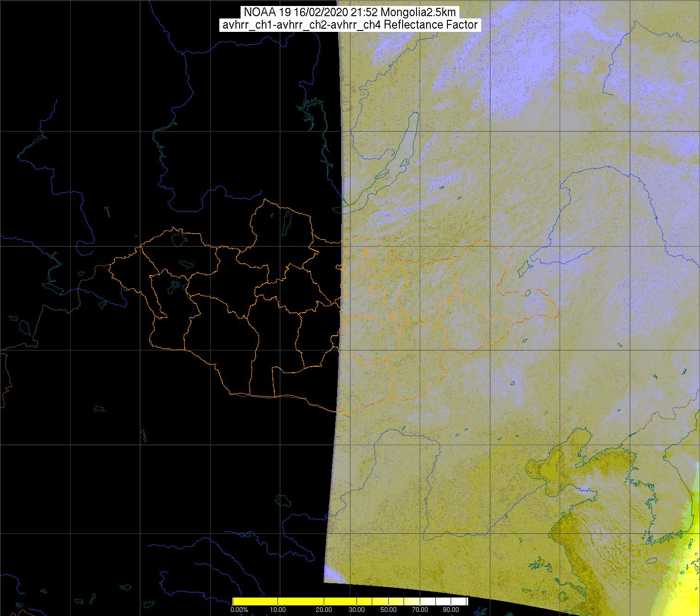Screen dimensions: 700x616
Task: Click the title line 'NOAA 19 16/02/2020 21:52 Mongolia2.5km'
Action: coord(350,12)
